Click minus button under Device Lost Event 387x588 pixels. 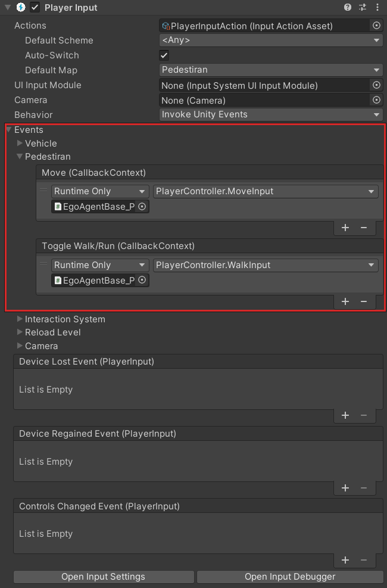click(364, 415)
